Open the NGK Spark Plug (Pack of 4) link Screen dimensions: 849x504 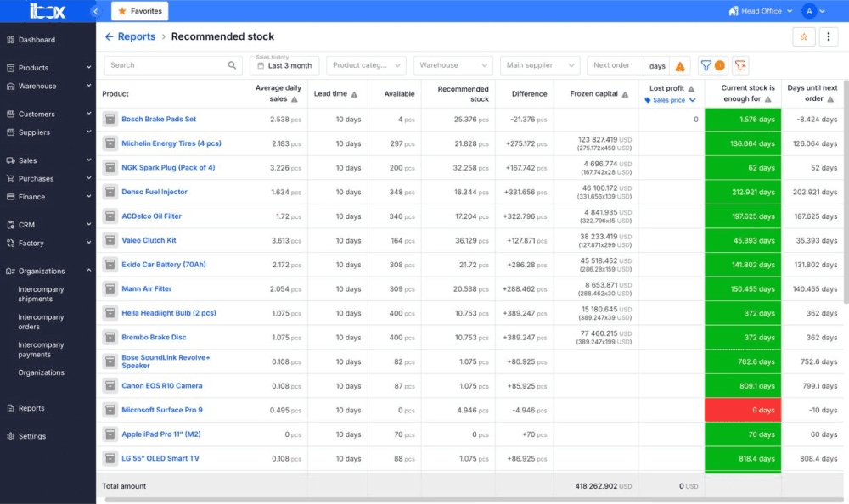click(x=168, y=168)
